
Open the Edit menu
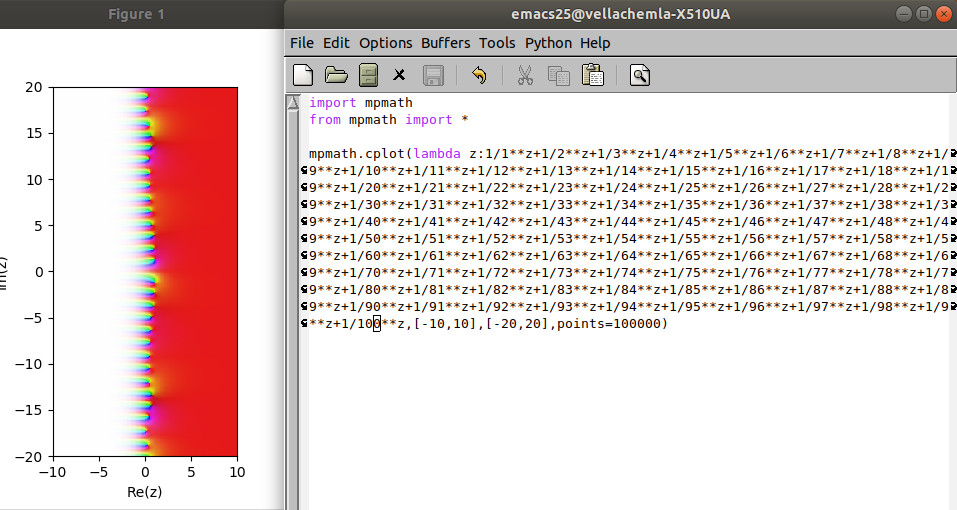pyautogui.click(x=336, y=43)
